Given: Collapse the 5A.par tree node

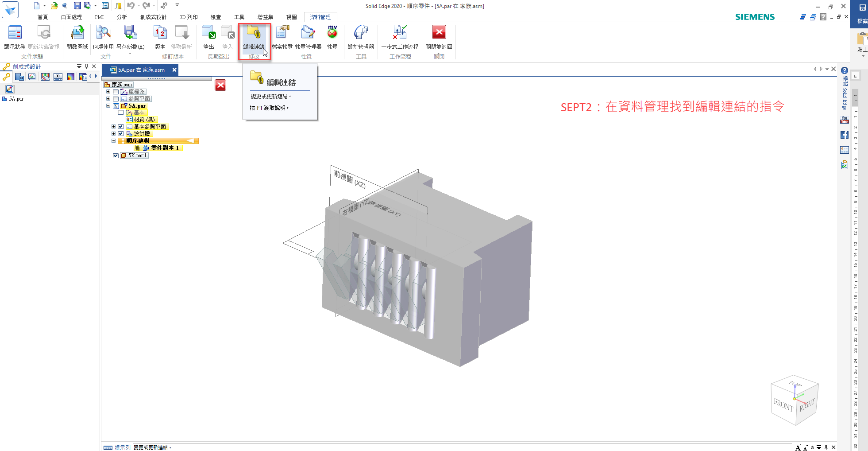Looking at the screenshot, I should [x=108, y=106].
